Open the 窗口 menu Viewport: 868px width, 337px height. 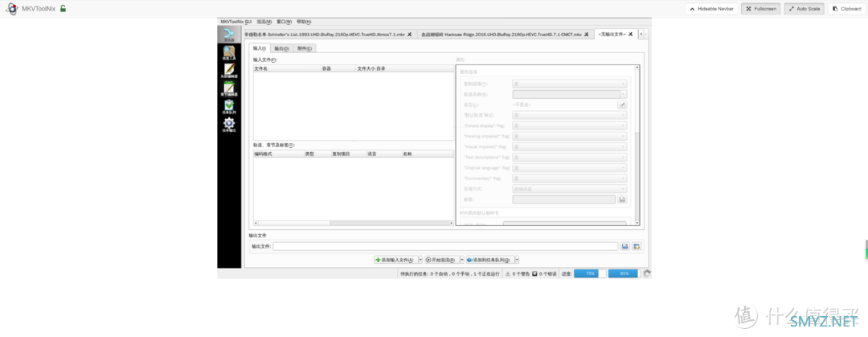(284, 22)
